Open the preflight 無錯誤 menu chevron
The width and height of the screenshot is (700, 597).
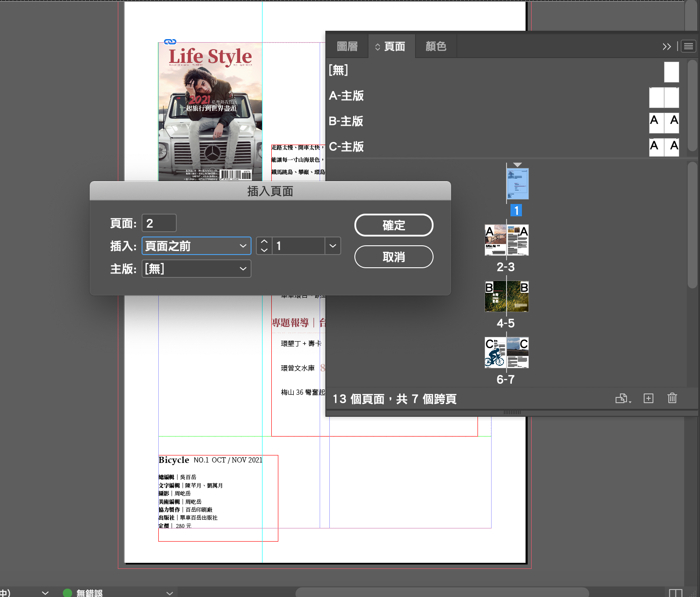[170, 593]
